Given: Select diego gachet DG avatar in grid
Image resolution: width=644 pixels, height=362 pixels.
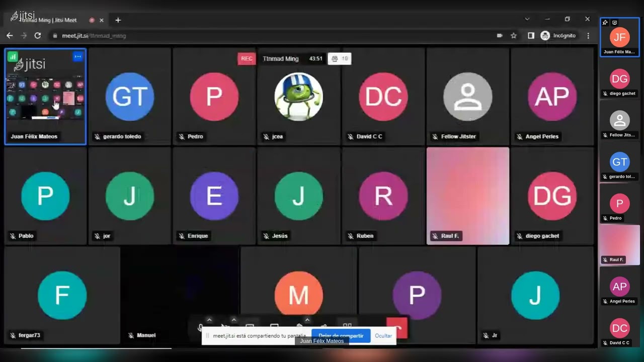Looking at the screenshot, I should (552, 196).
